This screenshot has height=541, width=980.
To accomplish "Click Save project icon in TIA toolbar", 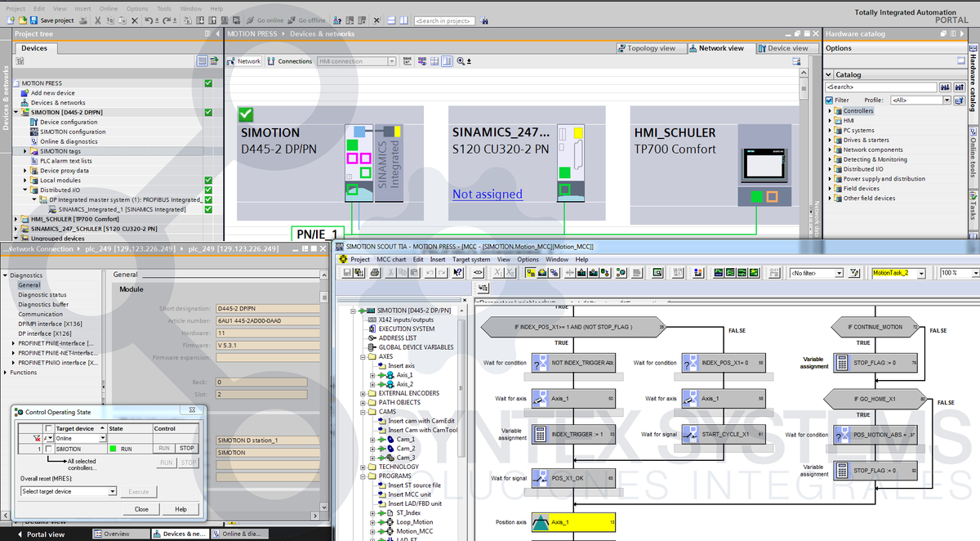I will point(33,20).
